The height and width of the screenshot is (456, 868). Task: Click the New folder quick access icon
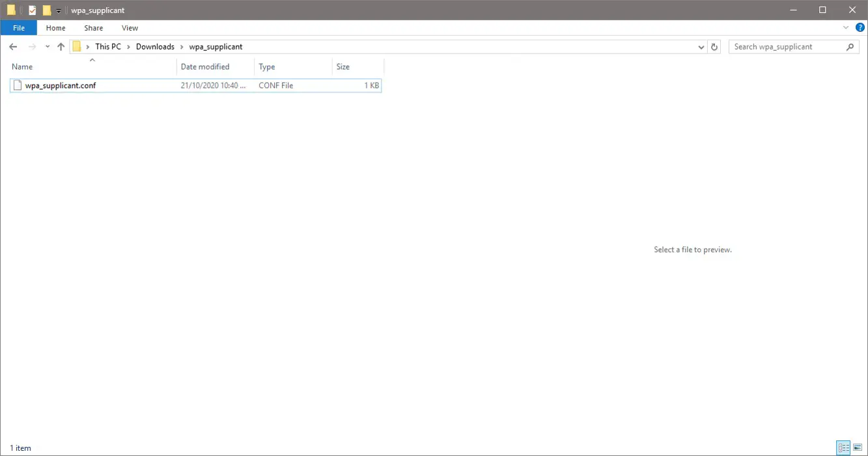click(47, 10)
